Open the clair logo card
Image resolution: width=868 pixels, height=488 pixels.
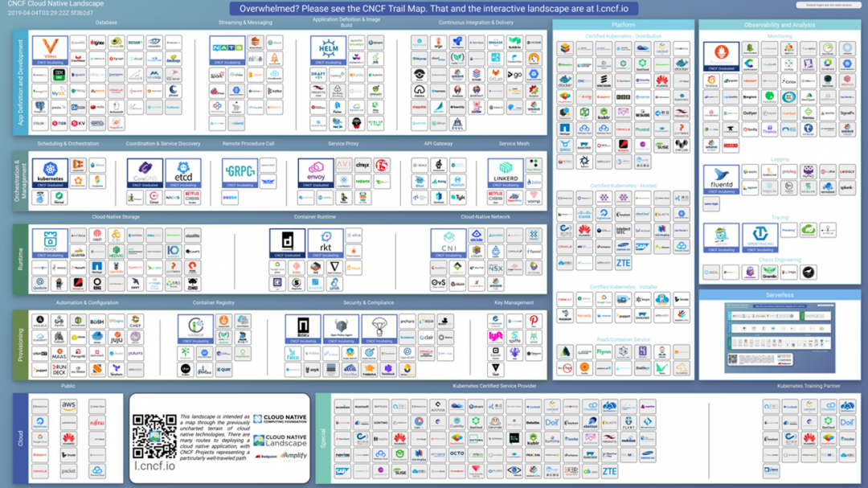(426, 338)
